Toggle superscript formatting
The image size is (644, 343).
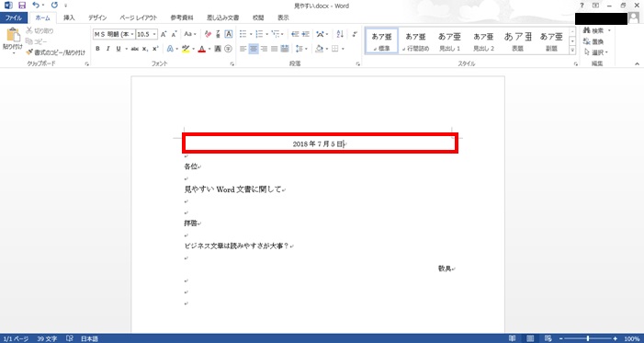tap(155, 49)
